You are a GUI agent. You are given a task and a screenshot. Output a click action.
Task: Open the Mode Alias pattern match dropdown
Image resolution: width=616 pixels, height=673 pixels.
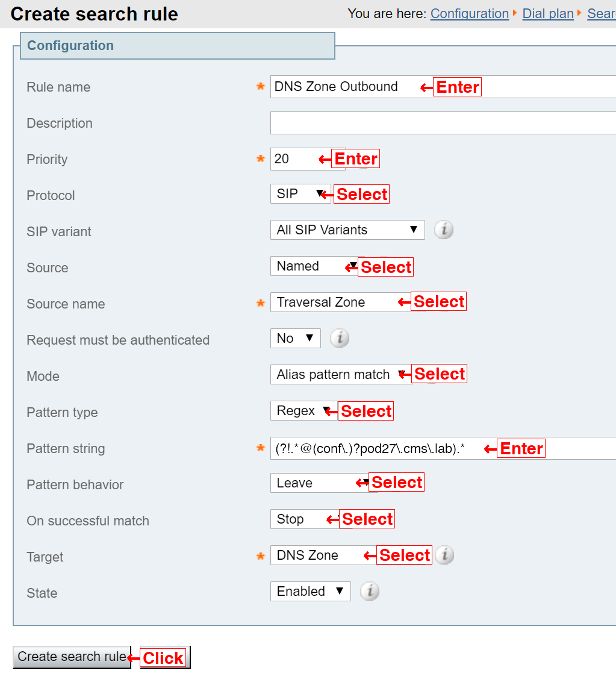click(341, 374)
